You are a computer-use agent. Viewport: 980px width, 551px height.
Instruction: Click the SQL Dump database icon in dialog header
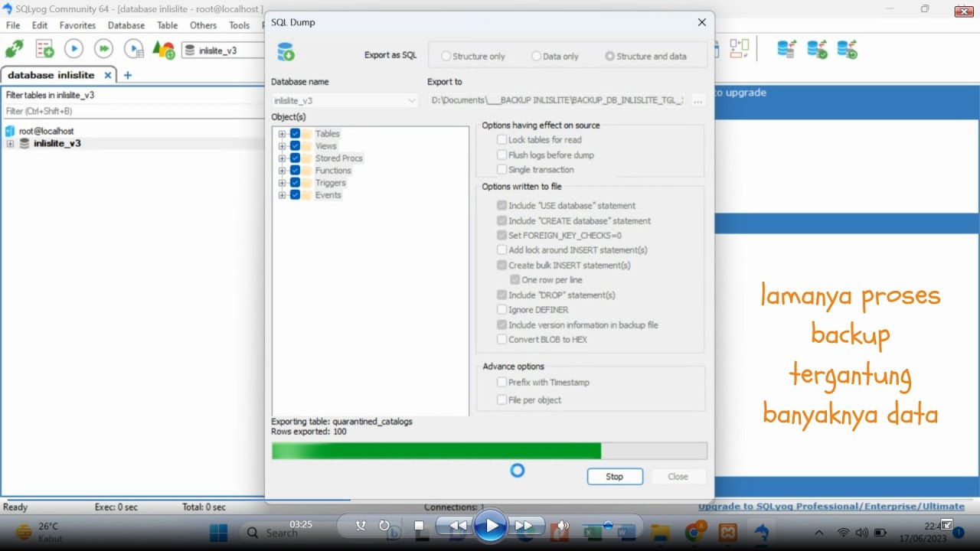click(x=286, y=52)
